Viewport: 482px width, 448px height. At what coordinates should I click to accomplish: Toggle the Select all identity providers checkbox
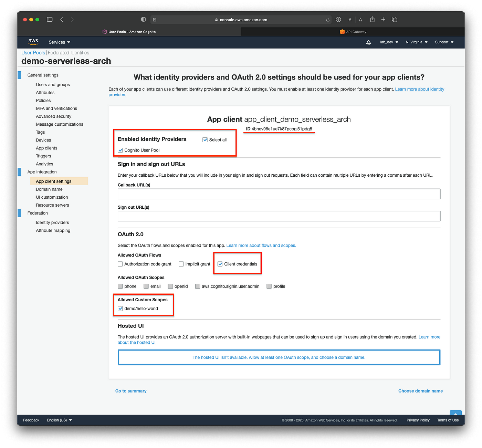[205, 140]
